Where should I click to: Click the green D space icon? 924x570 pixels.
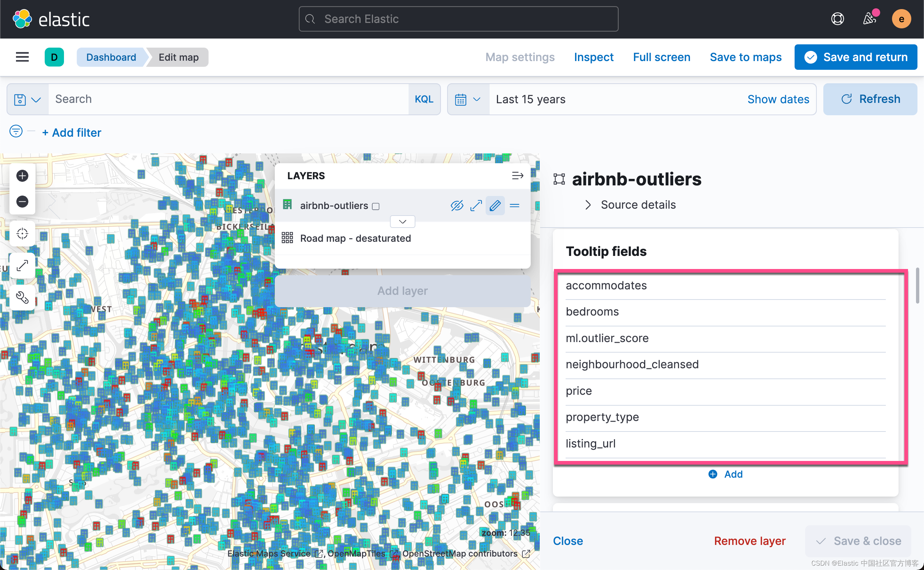[54, 57]
